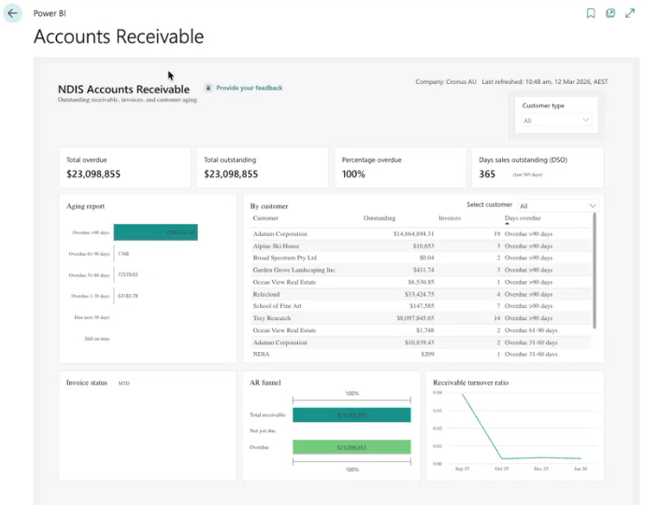Image resolution: width=645 pixels, height=505 pixels.
Task: Select the Overdue >90 days aging bar
Action: (x=155, y=232)
